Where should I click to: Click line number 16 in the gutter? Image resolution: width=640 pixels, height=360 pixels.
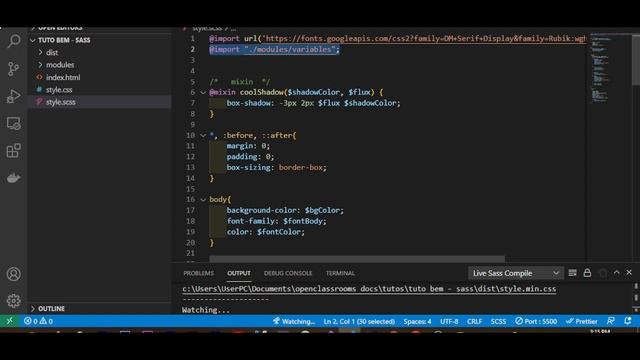pyautogui.click(x=191, y=200)
